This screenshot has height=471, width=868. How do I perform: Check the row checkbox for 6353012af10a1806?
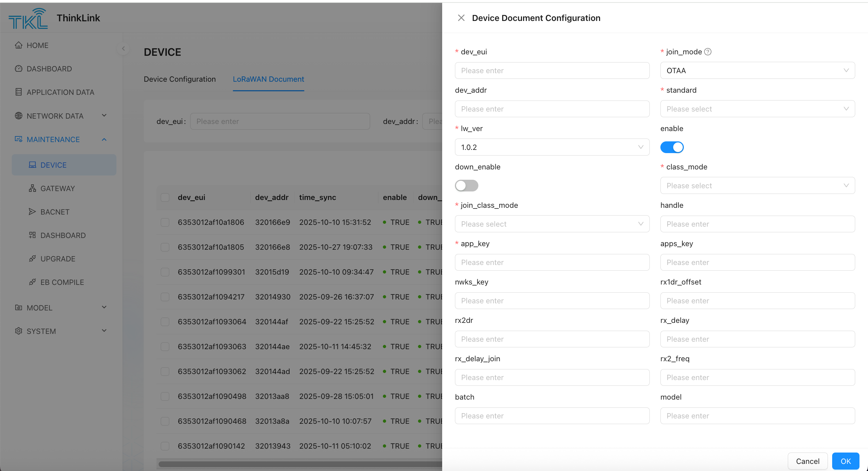[x=165, y=222]
